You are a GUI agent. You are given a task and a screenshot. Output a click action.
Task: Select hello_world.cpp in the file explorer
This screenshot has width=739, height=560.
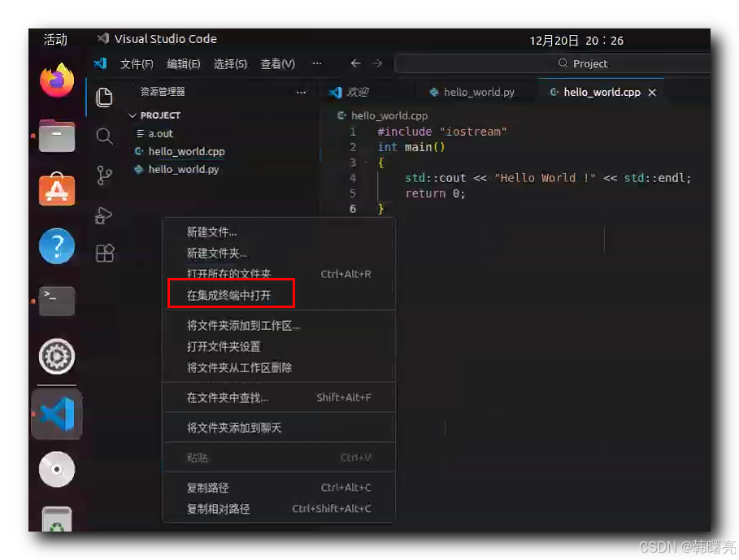(186, 152)
